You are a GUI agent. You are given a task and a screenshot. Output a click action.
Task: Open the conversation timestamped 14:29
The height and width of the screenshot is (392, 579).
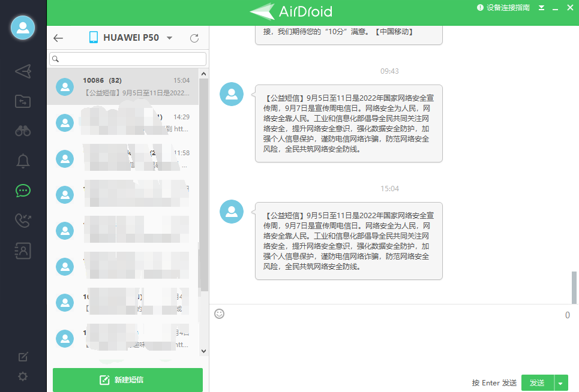click(123, 123)
